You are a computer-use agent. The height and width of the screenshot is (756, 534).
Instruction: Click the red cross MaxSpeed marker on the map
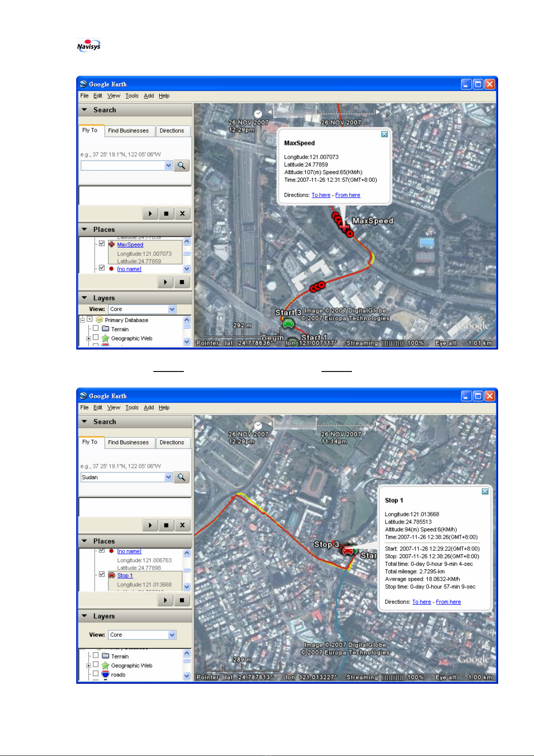tap(344, 227)
